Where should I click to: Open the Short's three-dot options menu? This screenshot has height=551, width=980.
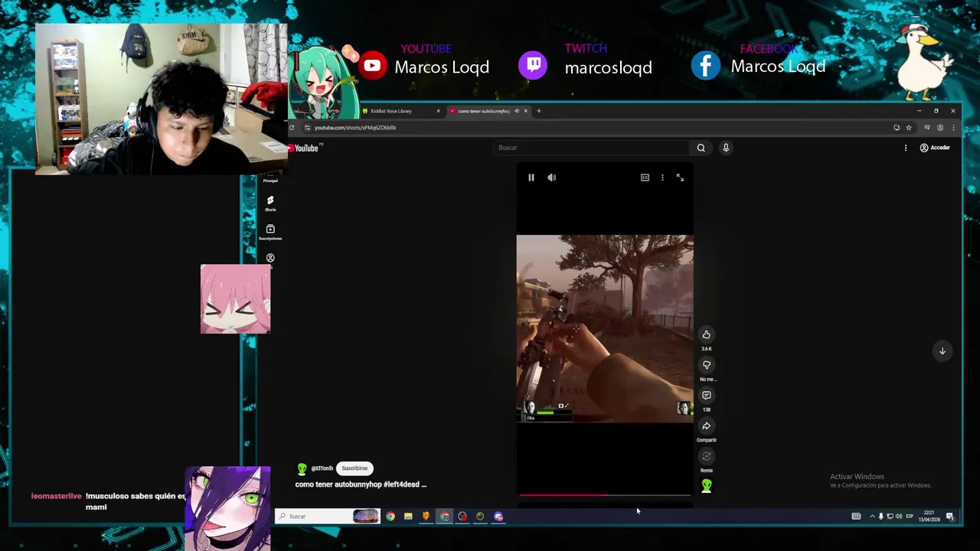662,178
